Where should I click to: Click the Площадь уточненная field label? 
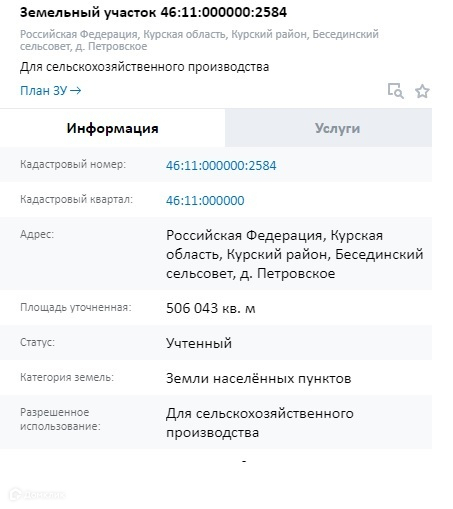click(76, 307)
